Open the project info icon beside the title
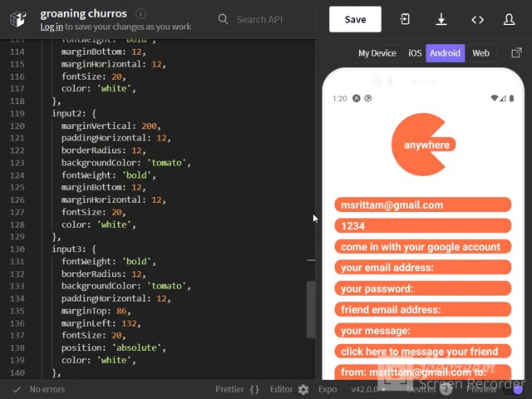Viewport: 532px width, 399px height. click(140, 13)
